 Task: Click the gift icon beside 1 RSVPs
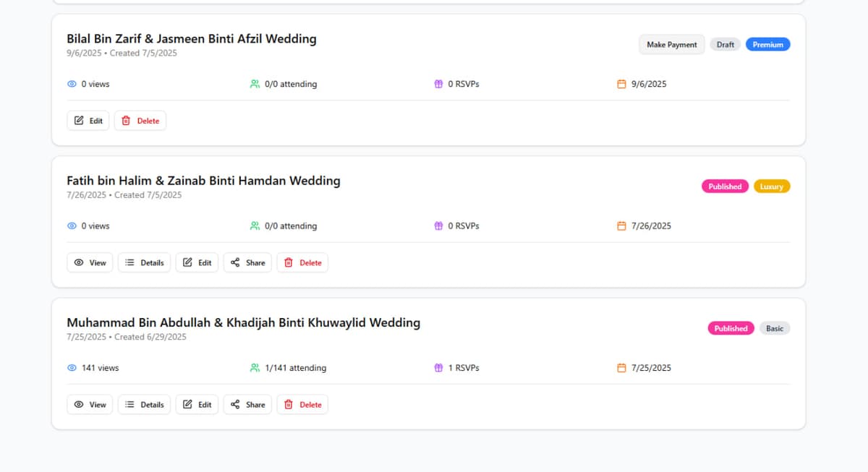(x=438, y=368)
